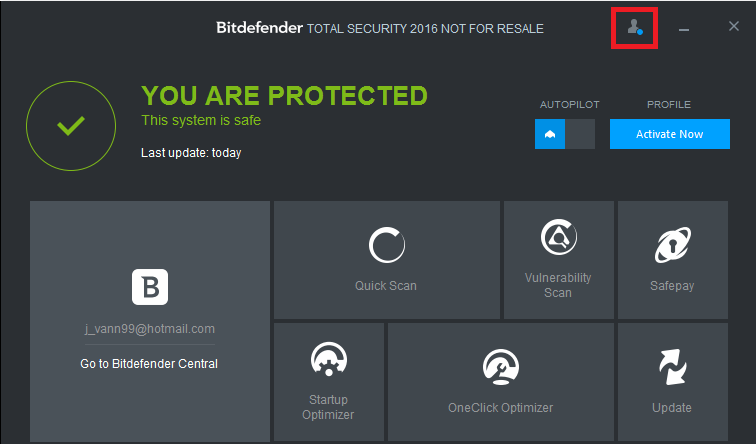Click the Quick Scan label text

point(386,286)
